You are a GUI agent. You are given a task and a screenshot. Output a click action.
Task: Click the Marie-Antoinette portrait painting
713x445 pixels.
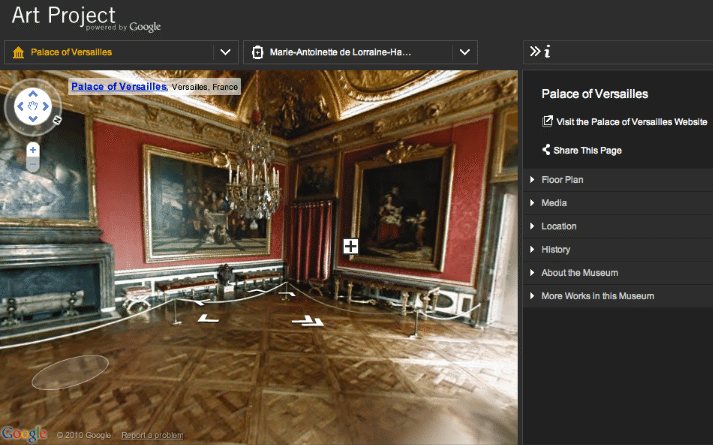click(402, 207)
